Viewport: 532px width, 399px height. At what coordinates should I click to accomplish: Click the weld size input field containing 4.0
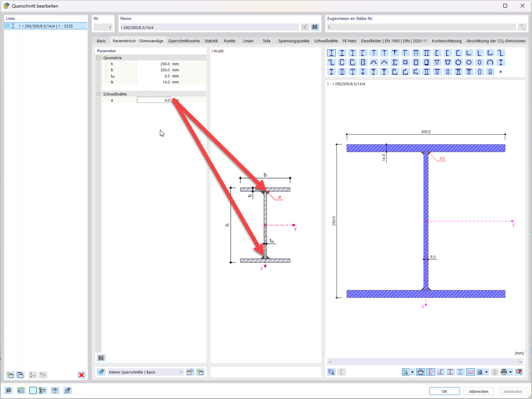click(x=154, y=100)
